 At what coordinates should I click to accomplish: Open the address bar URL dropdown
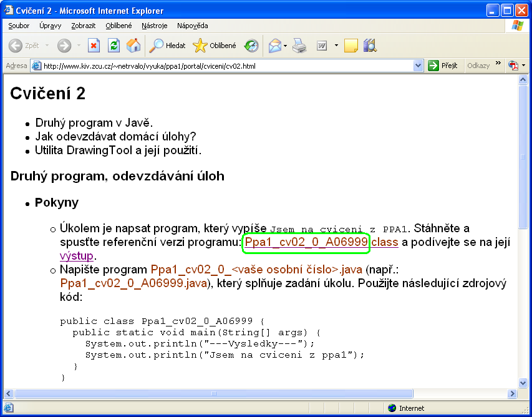pos(418,66)
